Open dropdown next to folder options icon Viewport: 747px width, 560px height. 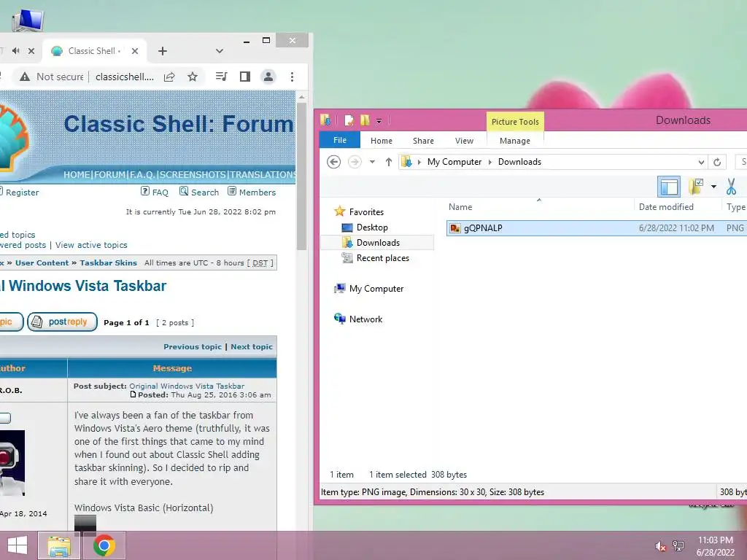pos(713,187)
